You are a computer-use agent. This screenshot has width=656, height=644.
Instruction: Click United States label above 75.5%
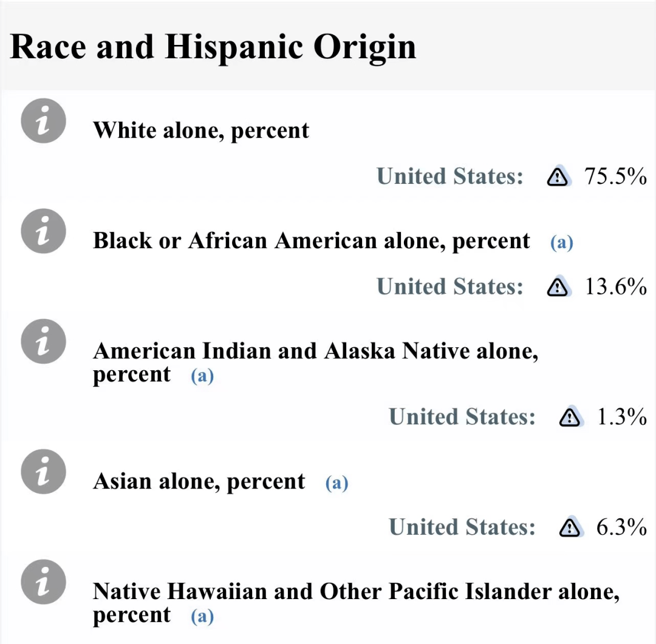click(x=449, y=176)
